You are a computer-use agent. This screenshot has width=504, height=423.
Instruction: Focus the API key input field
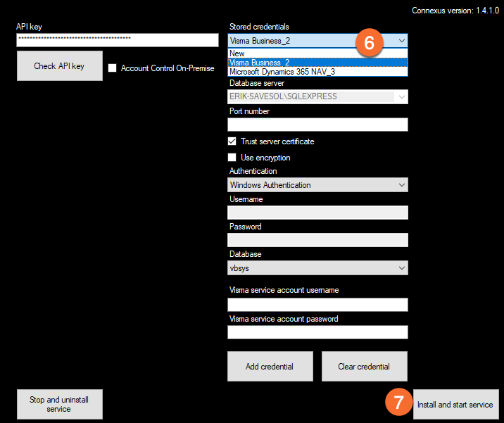tap(117, 40)
